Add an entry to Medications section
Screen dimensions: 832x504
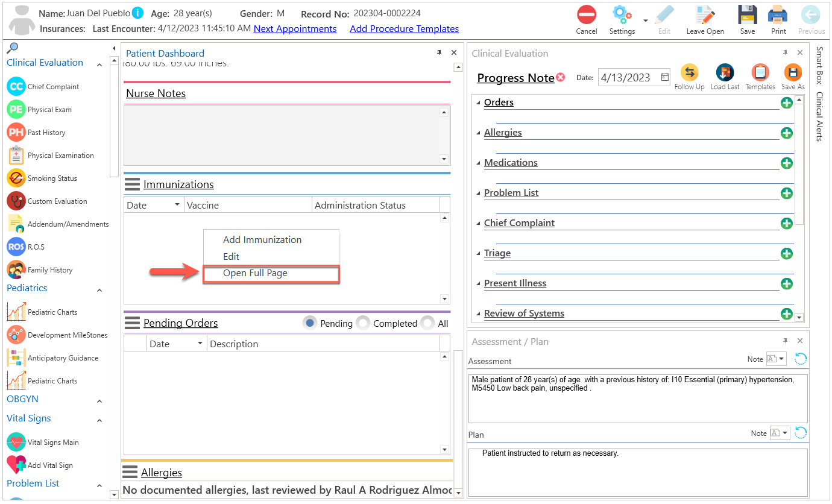click(x=787, y=163)
